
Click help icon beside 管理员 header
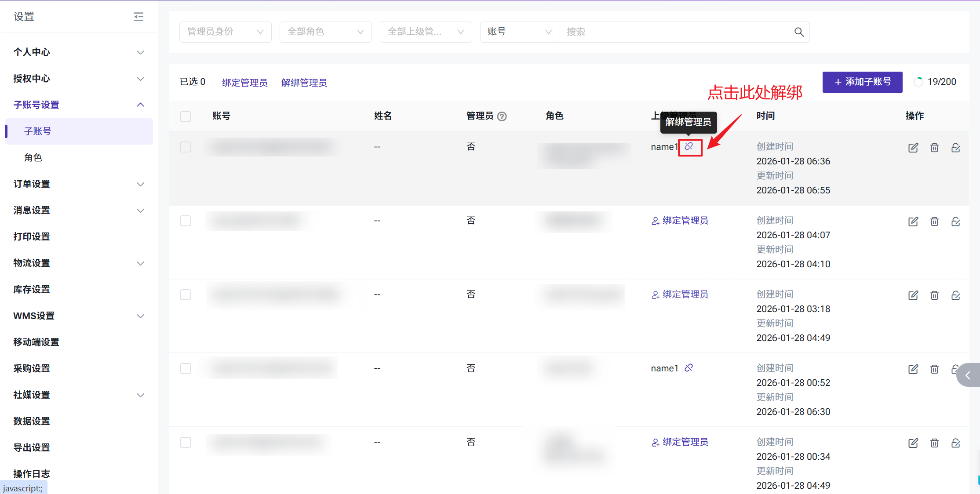[502, 116]
